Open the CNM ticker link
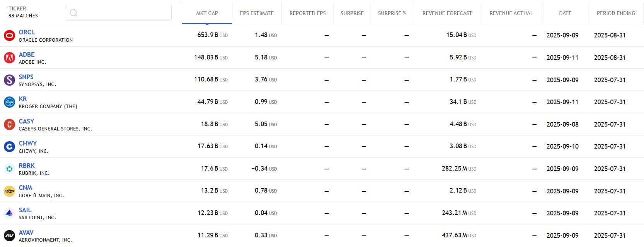Viewport: 644px width, 247px height. (26, 188)
